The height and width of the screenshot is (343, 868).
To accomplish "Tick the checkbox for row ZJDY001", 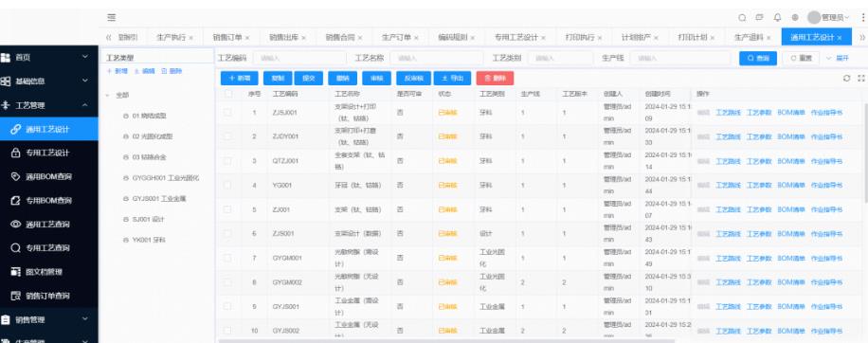I will tap(227, 136).
